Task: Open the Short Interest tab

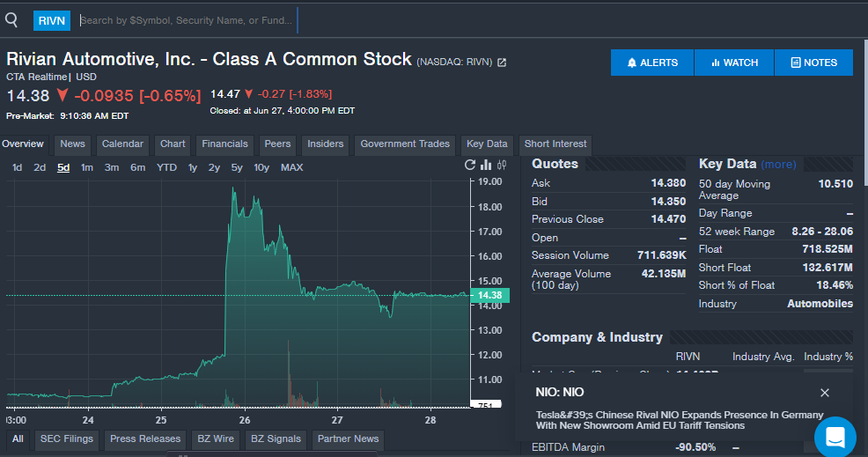Action: coord(555,144)
